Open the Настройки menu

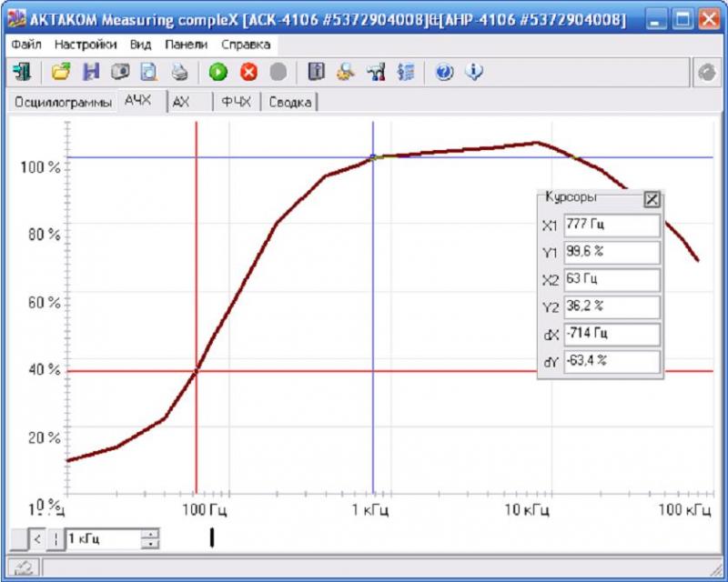pos(85,44)
